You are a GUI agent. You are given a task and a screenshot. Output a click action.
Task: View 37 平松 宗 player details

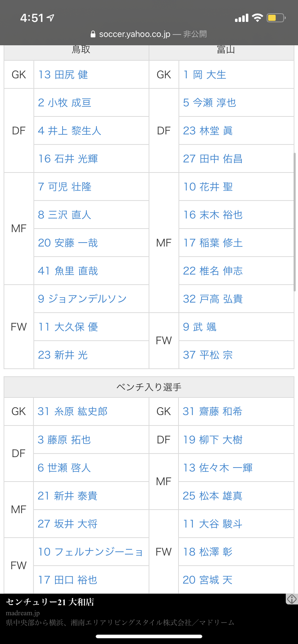(x=208, y=355)
